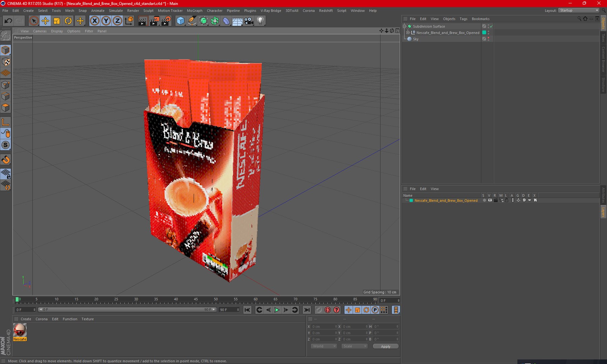Select the Sky object in Object Manager
The image size is (607, 364).
pos(415,39)
